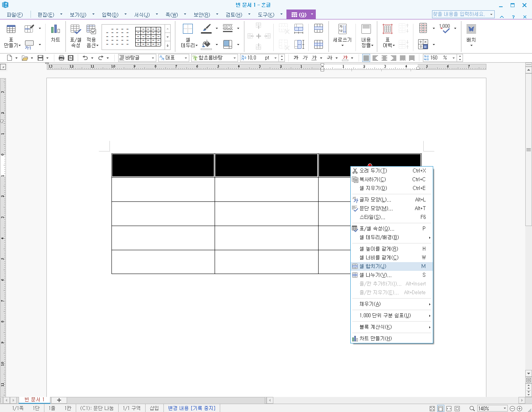Click zoom in plus button
This screenshot has width=532, height=412.
(519, 408)
